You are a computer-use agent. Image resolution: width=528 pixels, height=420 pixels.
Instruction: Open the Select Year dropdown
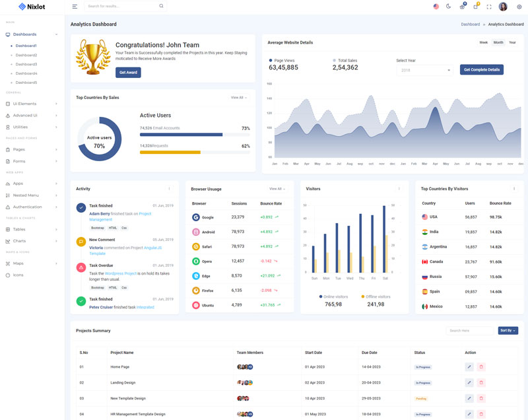[424, 70]
